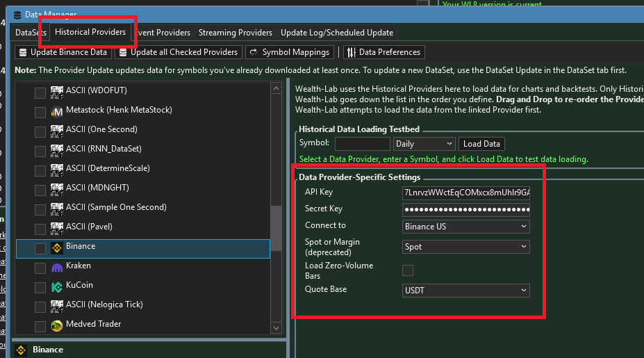The height and width of the screenshot is (358, 644).
Task: Click the Metastock (Henk MetaStock) icon
Action: pos(57,112)
